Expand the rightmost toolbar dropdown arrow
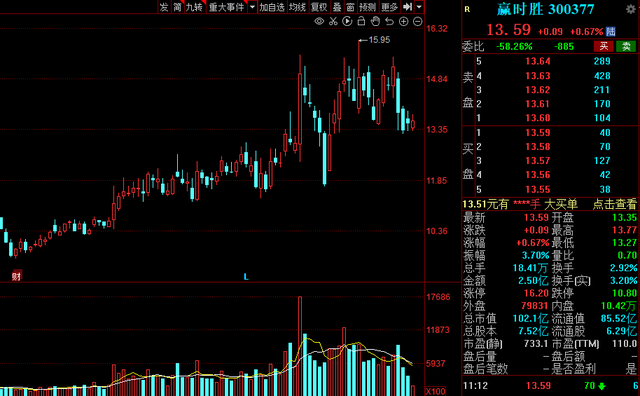This screenshot has height=396, width=640. coord(419,7)
